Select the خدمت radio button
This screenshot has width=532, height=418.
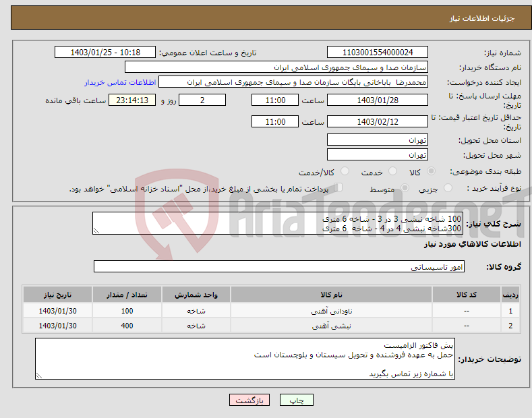coord(392,171)
